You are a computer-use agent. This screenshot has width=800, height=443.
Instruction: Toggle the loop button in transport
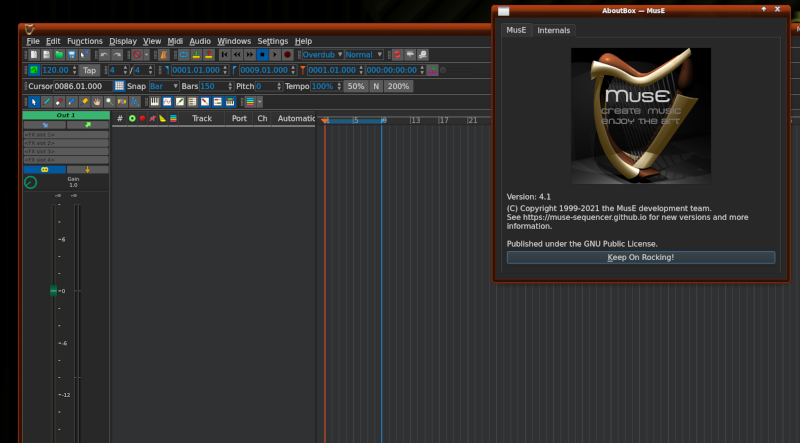tap(184, 55)
